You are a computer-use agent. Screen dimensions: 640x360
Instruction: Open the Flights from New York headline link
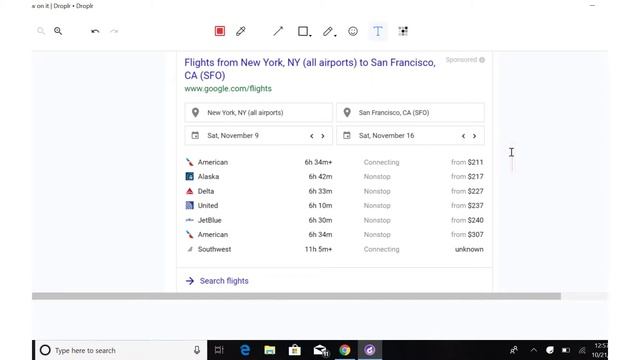(310, 69)
